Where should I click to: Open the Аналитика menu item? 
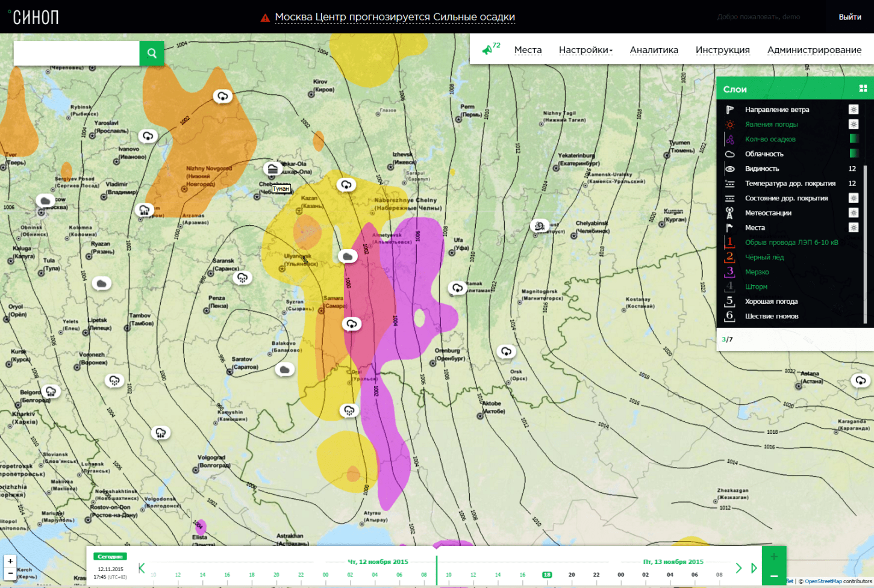(654, 50)
